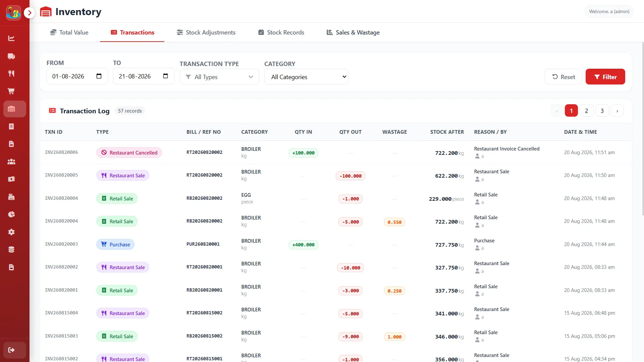This screenshot has width=644, height=362.
Task: Click the logout icon at sidebar bottom
Action: click(x=14, y=350)
